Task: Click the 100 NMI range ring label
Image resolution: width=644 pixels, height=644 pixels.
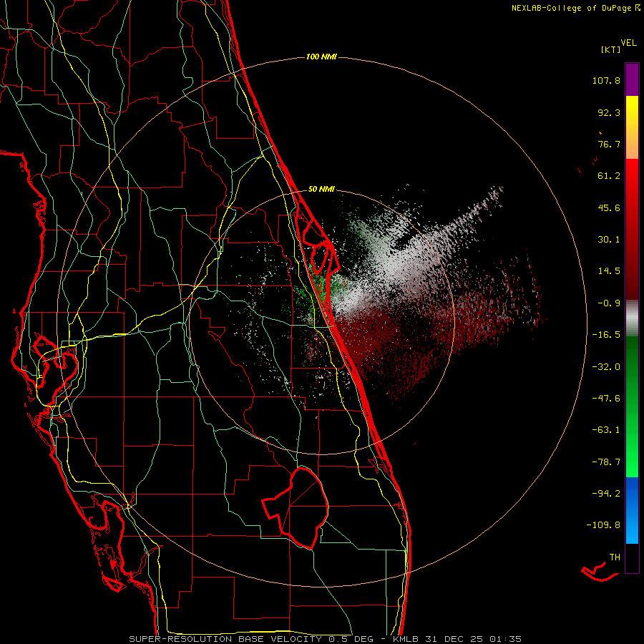Action: coord(321,57)
